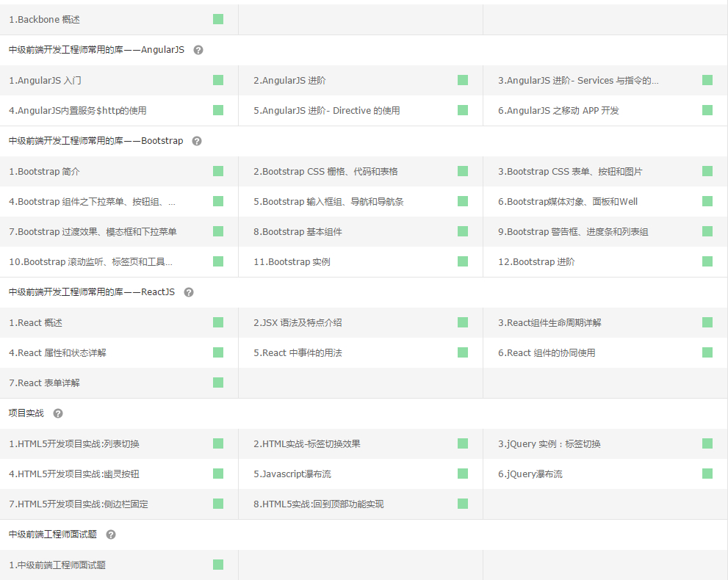Viewport: 728px width, 580px height.
Task: Click green square for Bootstrap媒体对象
Action: pyautogui.click(x=707, y=201)
